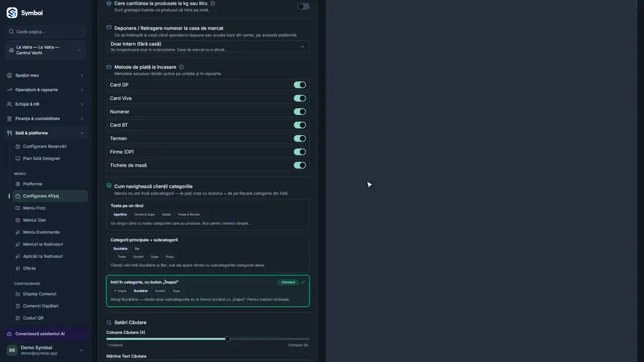Click info icon beside Metode de plată
Image resolution: width=644 pixels, height=362 pixels.
[182, 67]
